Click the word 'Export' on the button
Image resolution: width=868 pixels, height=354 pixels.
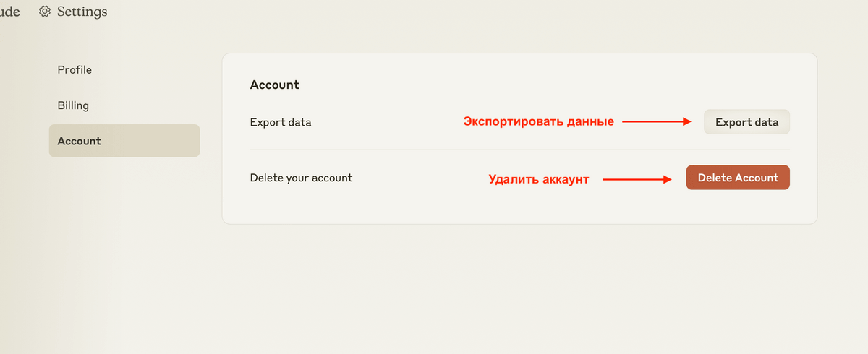pos(731,123)
